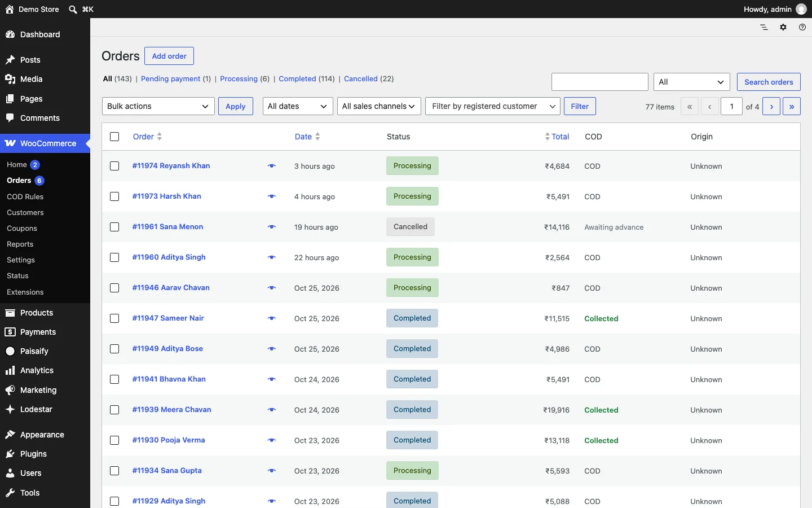Check the box for order #11974
812x508 pixels.
pyautogui.click(x=114, y=166)
